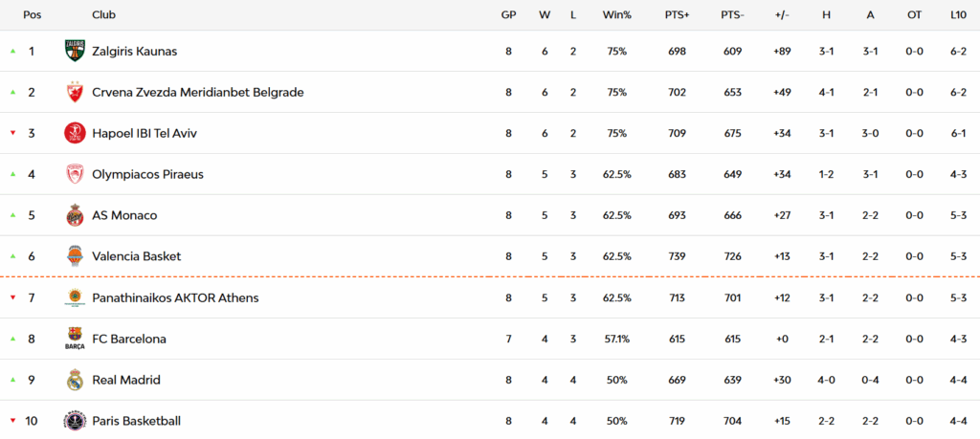Click Zalgiris Kaunas +89 point differential cell
Screen dimensions: 980x439
[784, 52]
